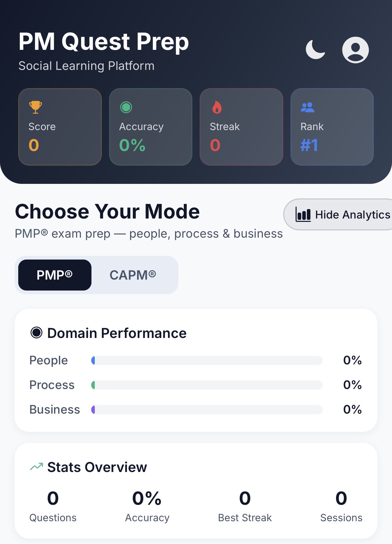This screenshot has height=544, width=392.
Task: Switch to the CAPM® exam mode
Action: [132, 275]
